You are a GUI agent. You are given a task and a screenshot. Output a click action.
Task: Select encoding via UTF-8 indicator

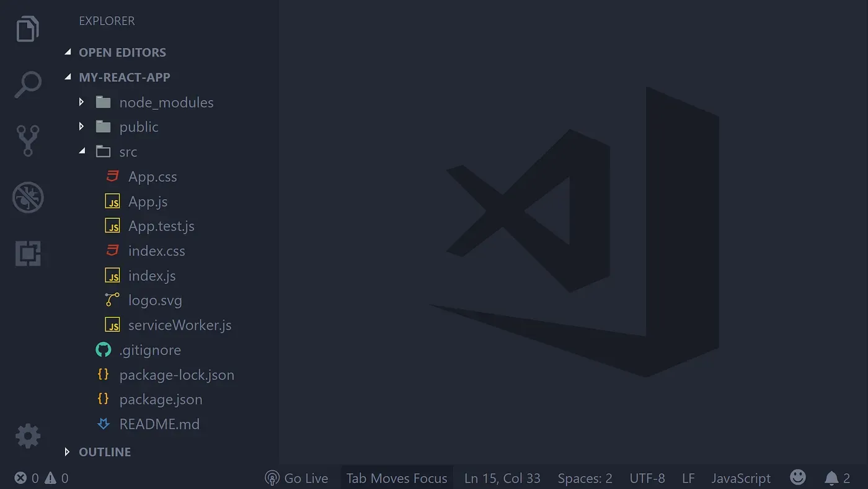click(647, 478)
